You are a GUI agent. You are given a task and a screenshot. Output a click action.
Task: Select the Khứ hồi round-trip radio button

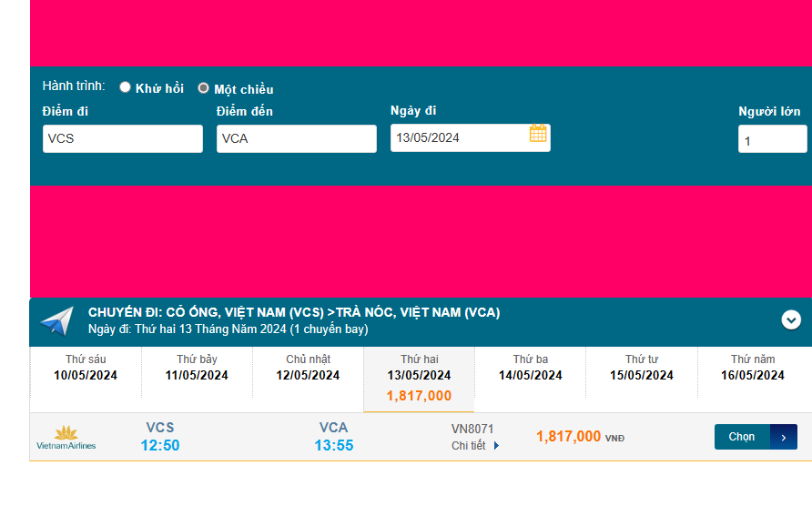(x=125, y=87)
